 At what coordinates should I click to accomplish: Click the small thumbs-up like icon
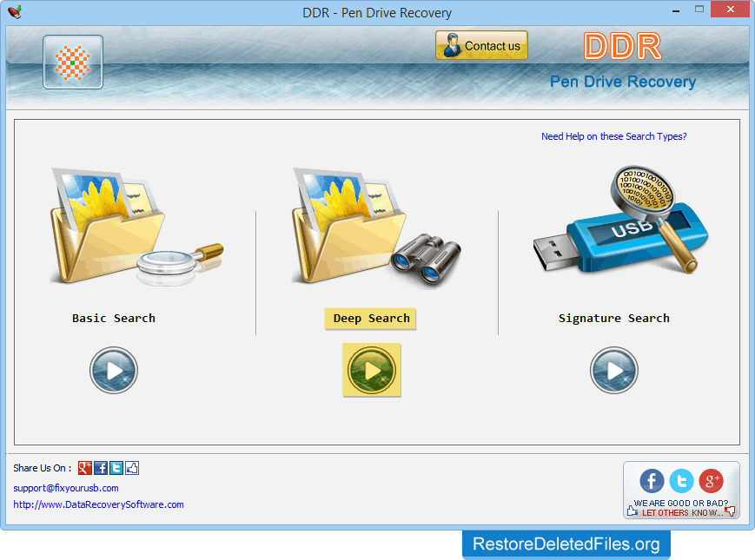click(132, 468)
